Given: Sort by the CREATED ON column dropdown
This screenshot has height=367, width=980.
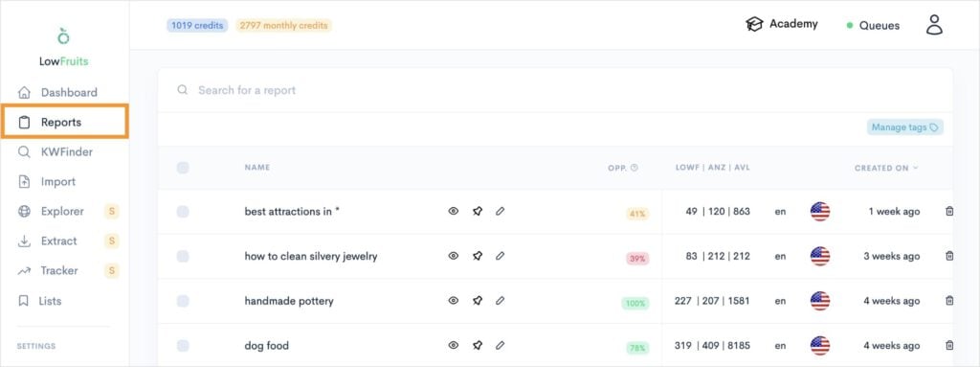Looking at the screenshot, I should pos(886,168).
